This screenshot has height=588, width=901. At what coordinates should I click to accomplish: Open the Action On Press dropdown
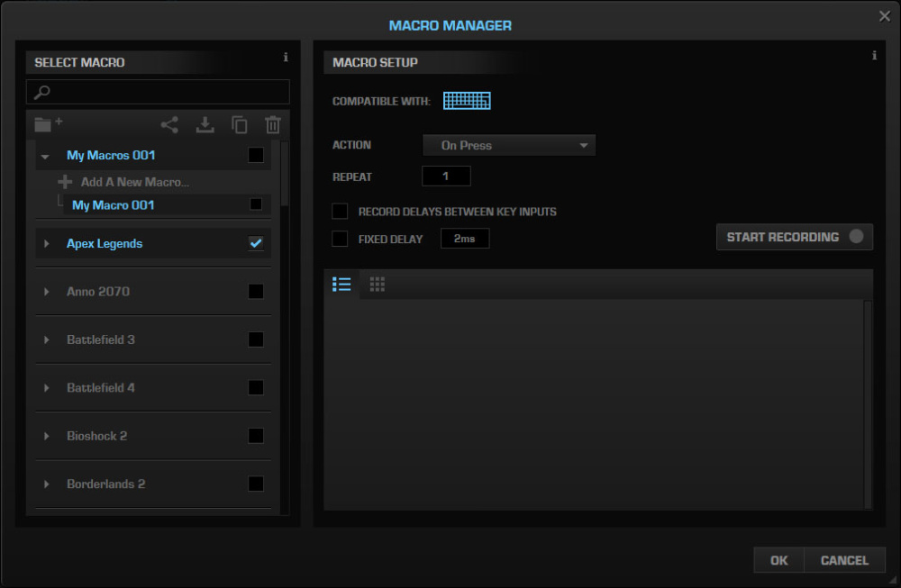(x=508, y=145)
